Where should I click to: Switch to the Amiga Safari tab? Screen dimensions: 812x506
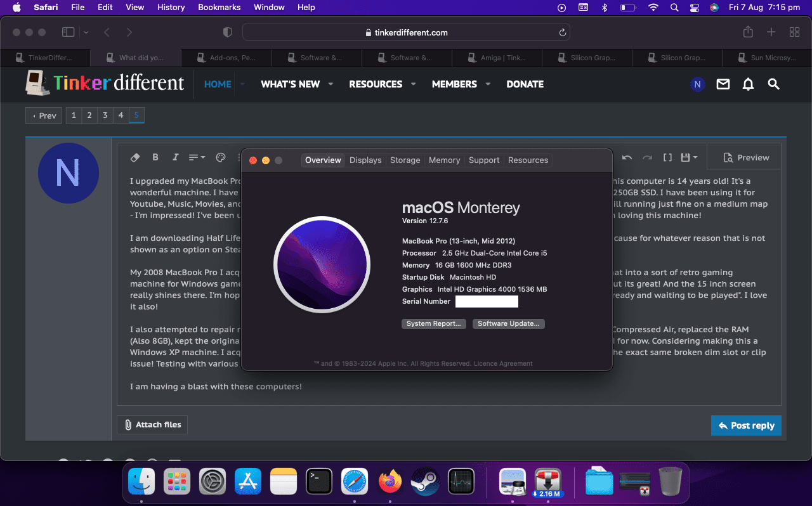click(497, 58)
